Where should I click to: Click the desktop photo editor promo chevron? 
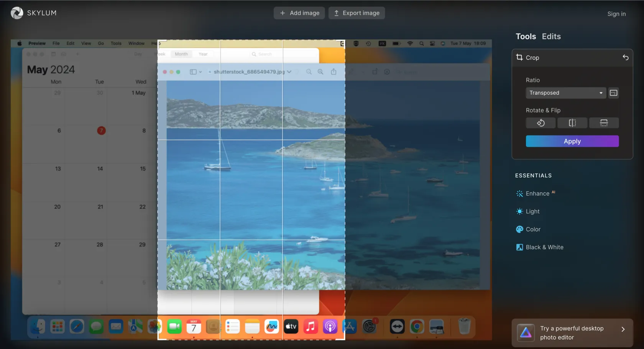[623, 329]
